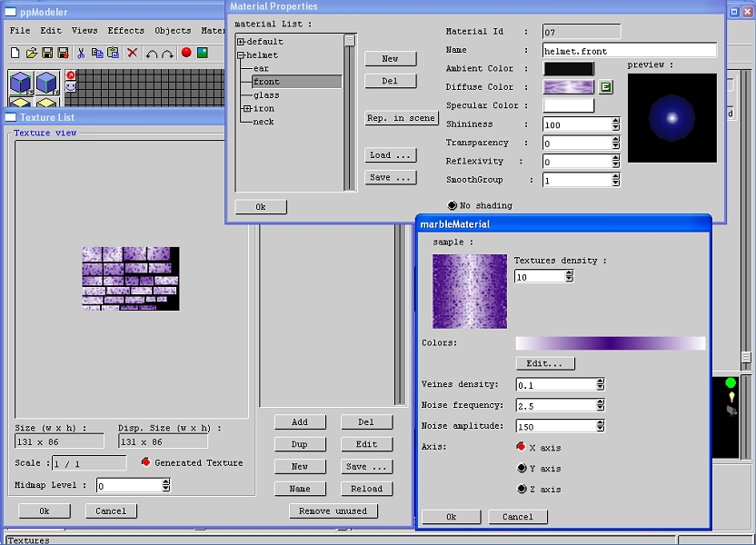Create a new file from the toolbar

tap(15, 53)
